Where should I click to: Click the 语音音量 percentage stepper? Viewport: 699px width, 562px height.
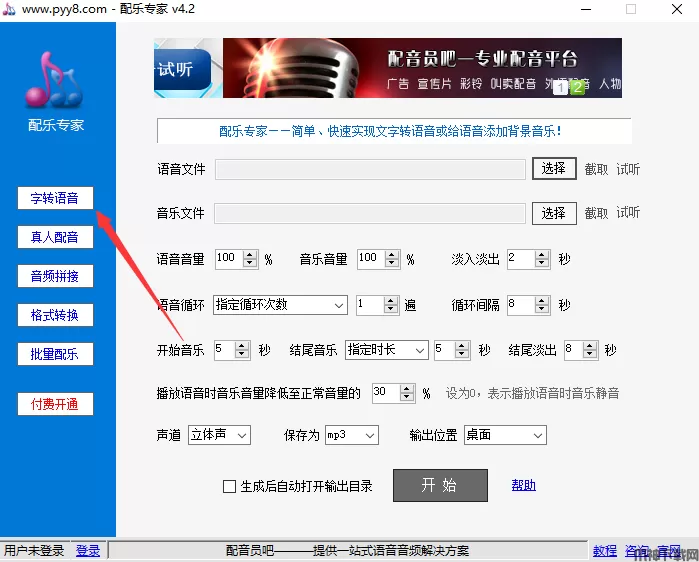[x=250, y=259]
